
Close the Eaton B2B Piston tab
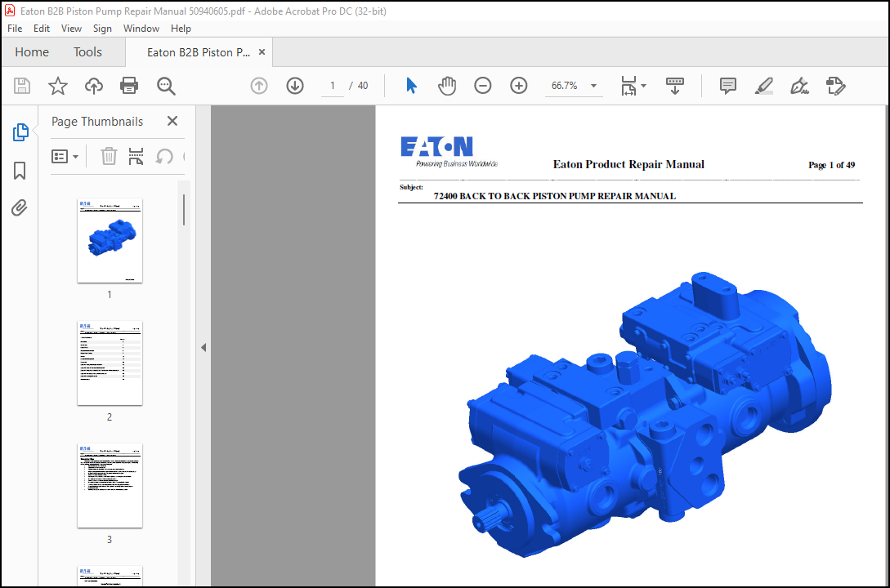tap(262, 52)
